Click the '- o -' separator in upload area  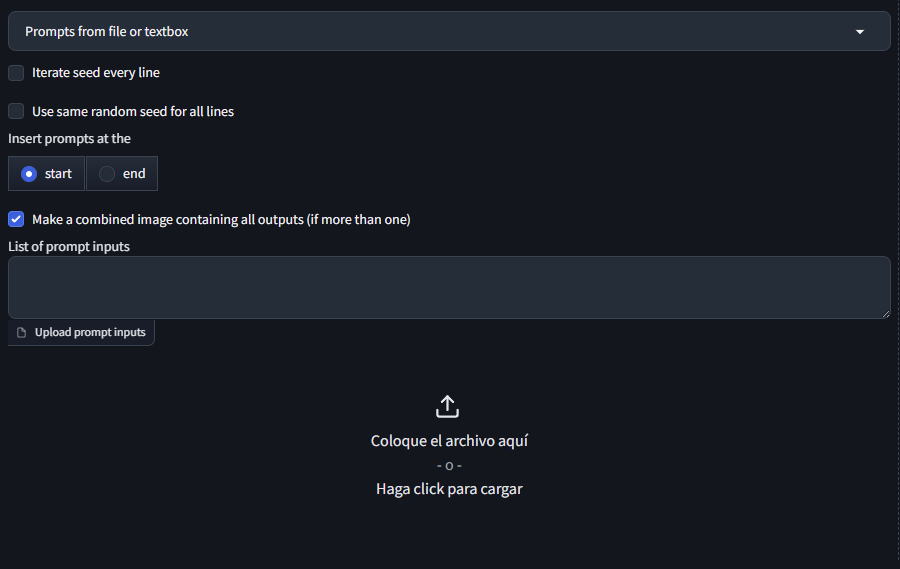(449, 465)
